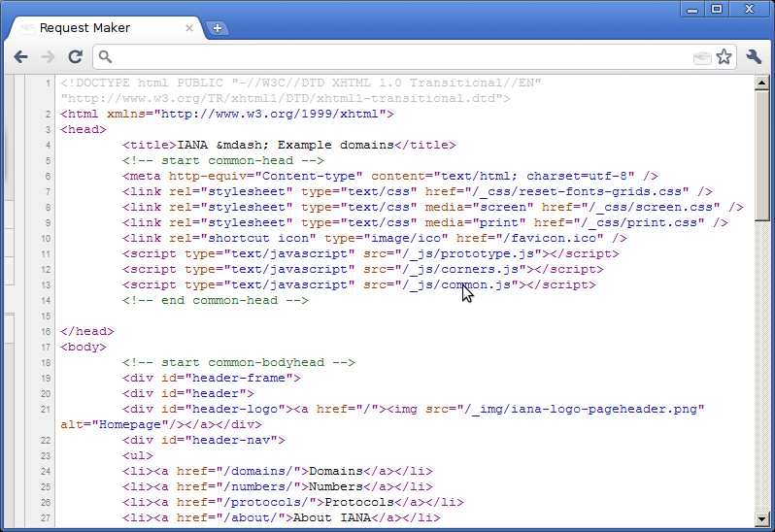775x532 pixels.
Task: Click the search magnifier in the address bar
Action: (x=105, y=57)
